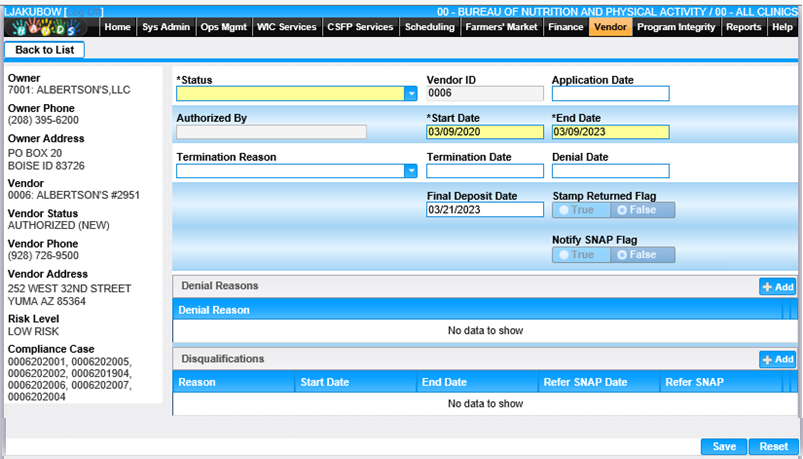Add a new Denial Reason
This screenshot has height=459, width=803.
click(777, 287)
